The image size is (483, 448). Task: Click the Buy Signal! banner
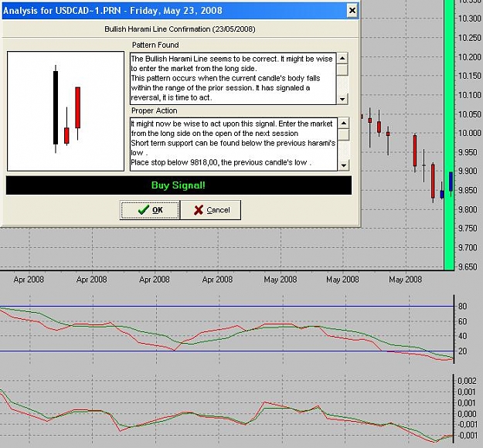click(179, 185)
